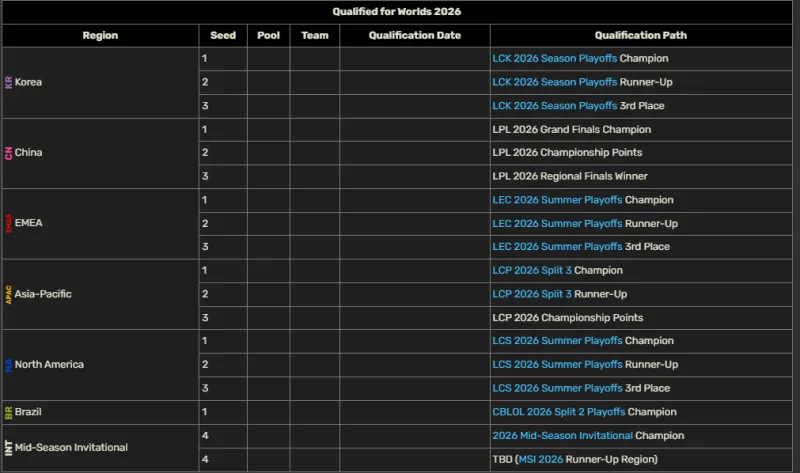This screenshot has width=800, height=473.
Task: Open LCS 2026 Summer Playoffs Champion link
Action: (x=557, y=341)
